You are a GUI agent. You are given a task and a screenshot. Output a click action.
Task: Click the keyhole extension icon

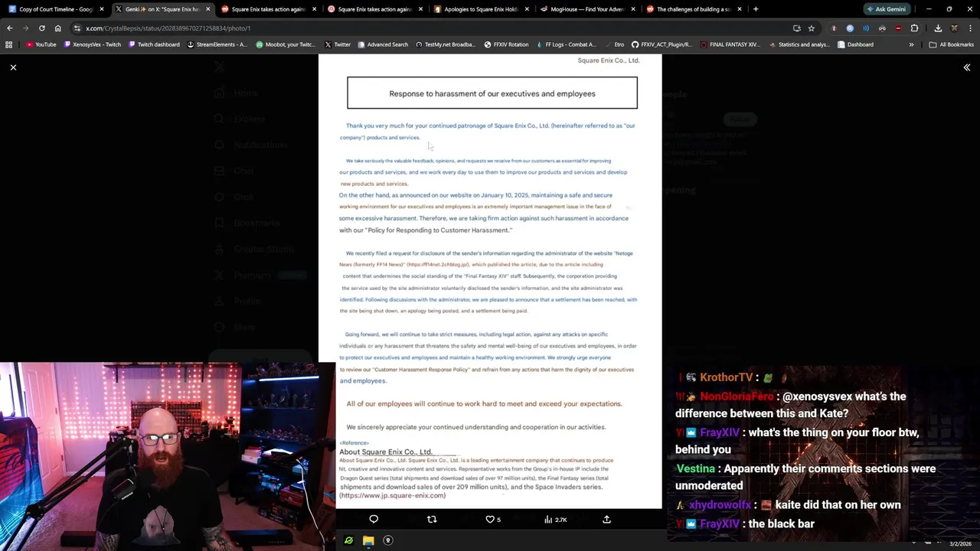834,28
